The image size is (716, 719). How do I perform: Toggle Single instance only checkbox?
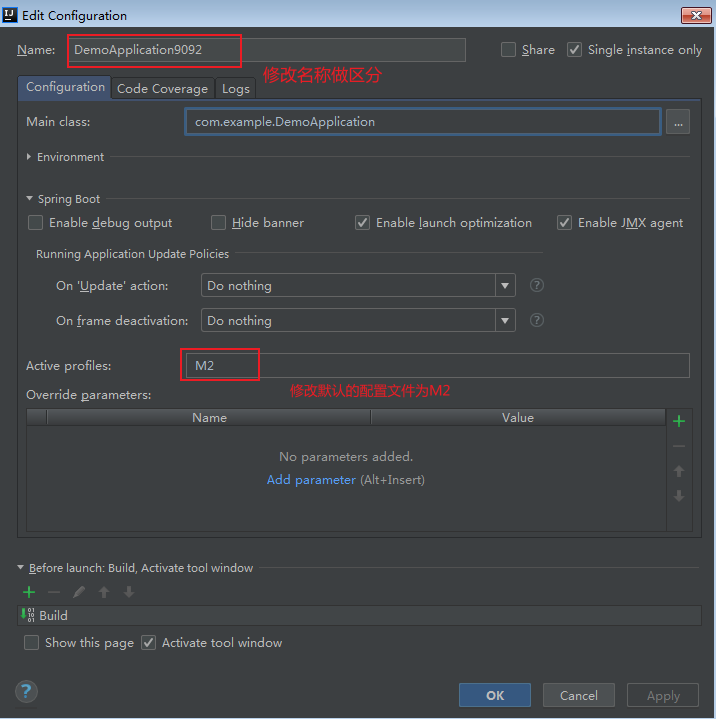tap(574, 50)
